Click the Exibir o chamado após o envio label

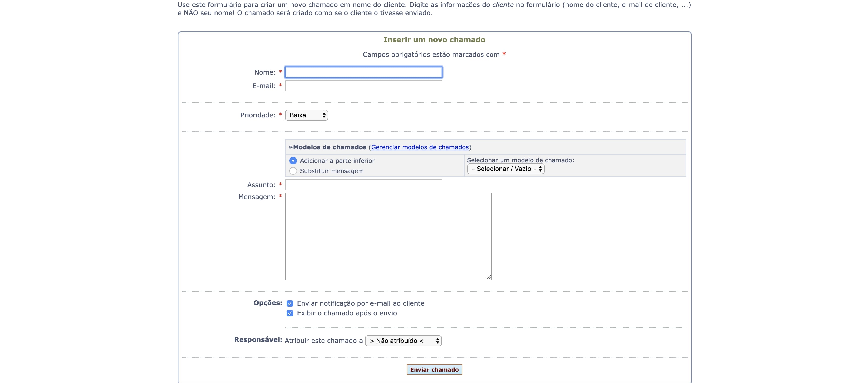click(x=347, y=313)
